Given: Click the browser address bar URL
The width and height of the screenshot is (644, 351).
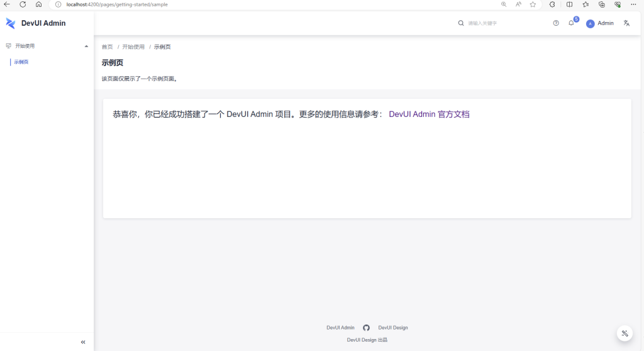Looking at the screenshot, I should pos(117,4).
